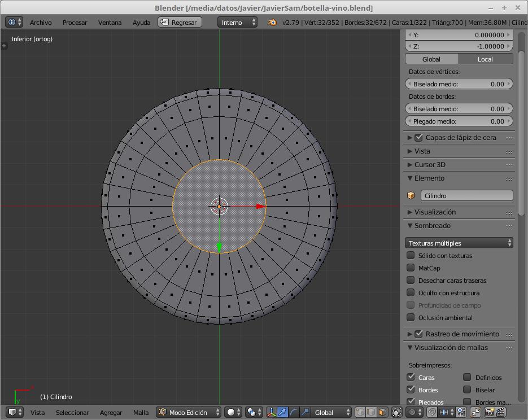The height and width of the screenshot is (420, 528).
Task: Open the Agregar menu
Action: (x=111, y=412)
